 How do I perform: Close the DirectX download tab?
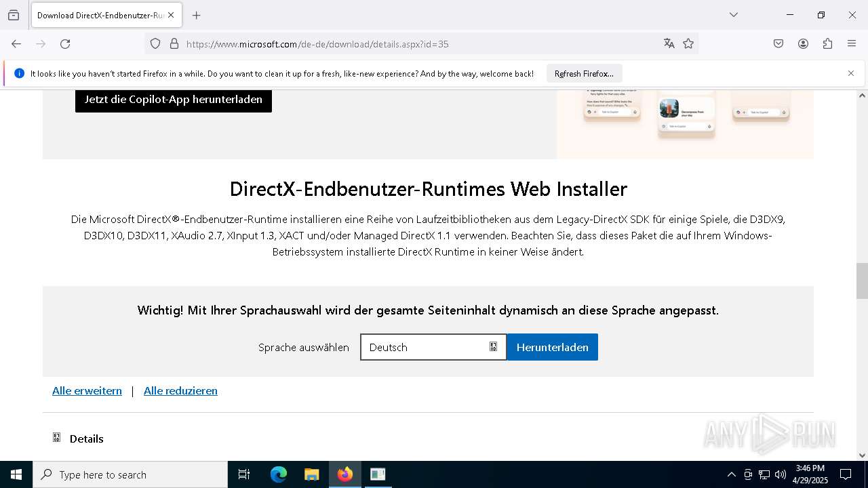171,15
